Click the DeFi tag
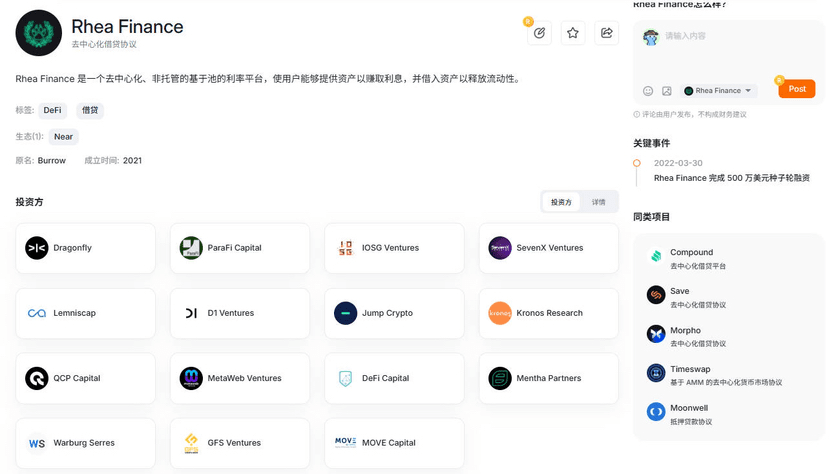Screen dimensions: 829x474 52,110
